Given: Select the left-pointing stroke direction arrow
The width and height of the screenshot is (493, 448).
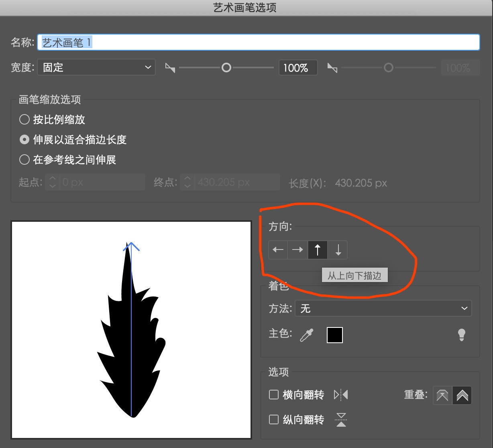Looking at the screenshot, I should click(278, 250).
